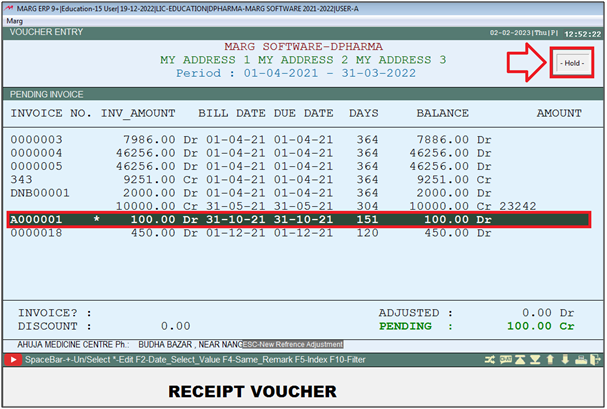The image size is (607, 409).
Task: Click the shuffle arrows icon in bottom toolbar
Action: 490,360
